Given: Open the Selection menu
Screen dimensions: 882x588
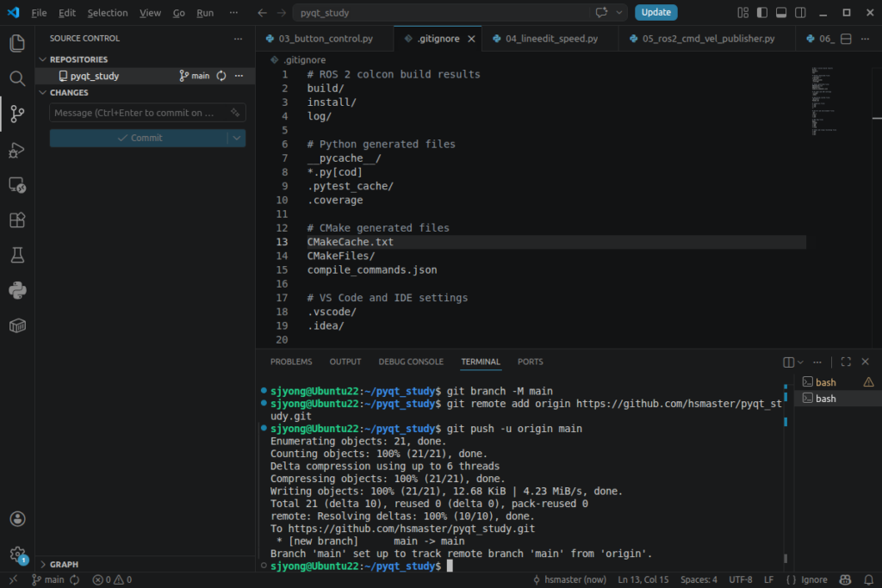Looking at the screenshot, I should click(108, 12).
